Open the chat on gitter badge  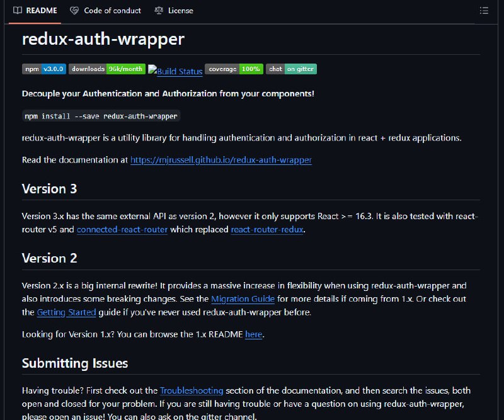tap(291, 69)
